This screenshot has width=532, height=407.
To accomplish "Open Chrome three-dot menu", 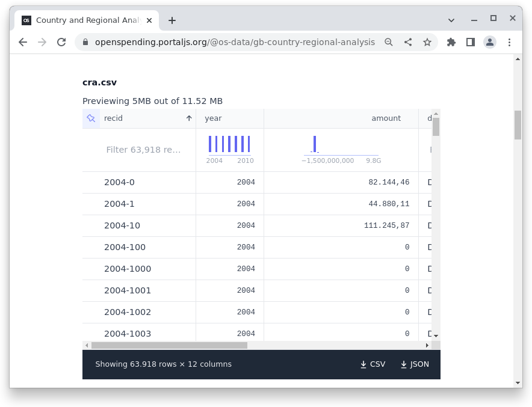I will pyautogui.click(x=509, y=42).
